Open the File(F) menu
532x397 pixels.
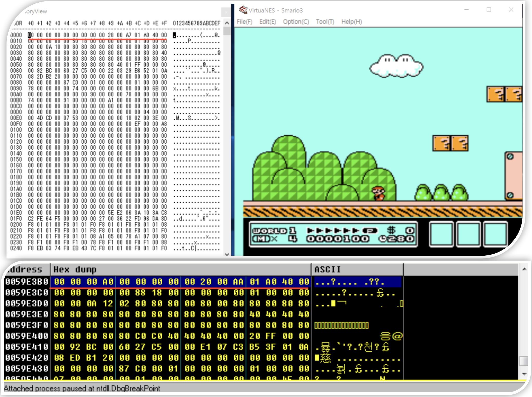coord(244,22)
